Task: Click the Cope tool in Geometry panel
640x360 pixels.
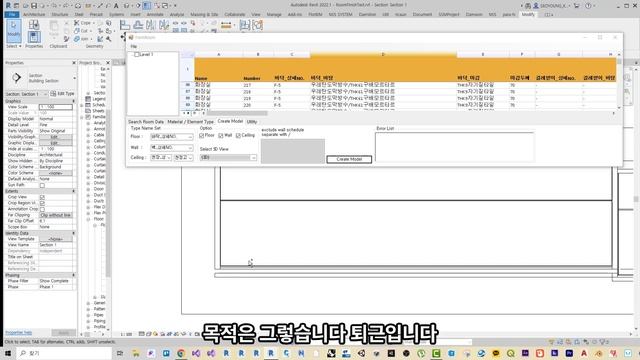Action: point(83,23)
